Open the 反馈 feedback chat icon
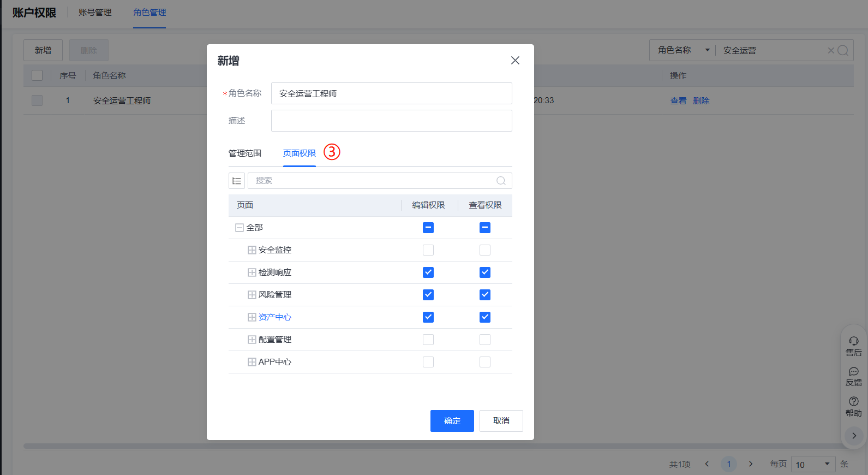This screenshot has height=475, width=868. point(854,372)
